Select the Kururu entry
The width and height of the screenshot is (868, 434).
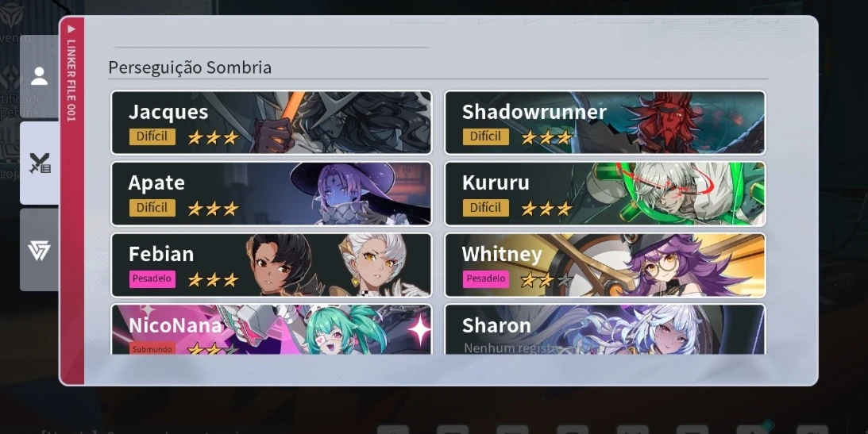pos(605,194)
